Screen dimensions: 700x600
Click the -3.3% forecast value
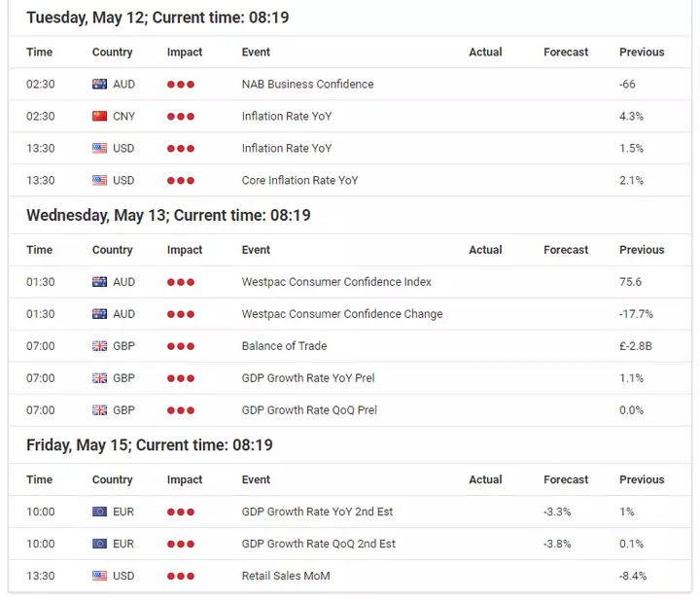[557, 512]
